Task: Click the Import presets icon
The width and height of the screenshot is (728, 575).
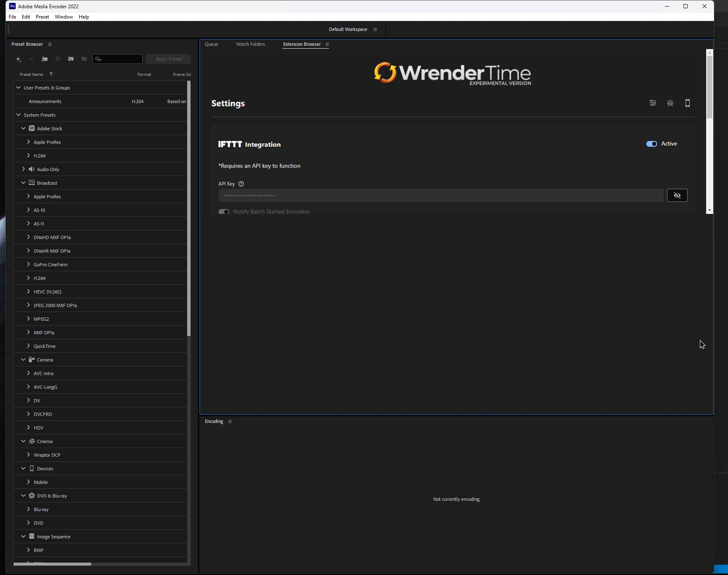Action: pos(71,59)
